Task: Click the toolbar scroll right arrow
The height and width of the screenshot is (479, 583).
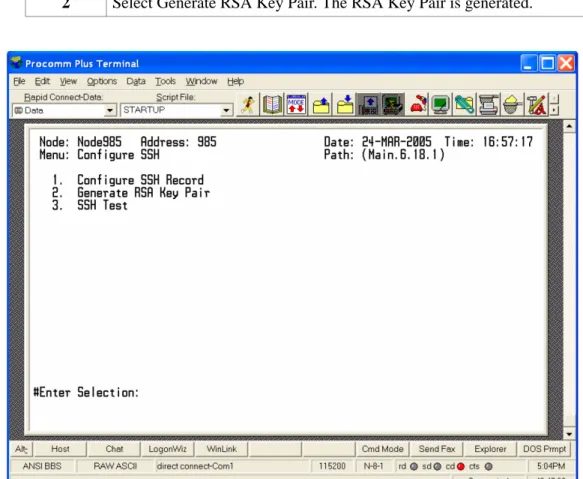Action: (x=554, y=110)
